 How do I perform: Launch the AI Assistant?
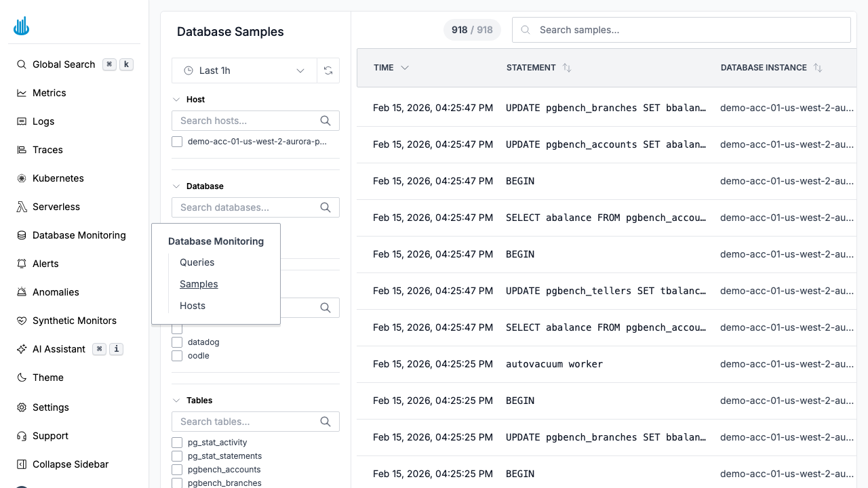pos(59,349)
